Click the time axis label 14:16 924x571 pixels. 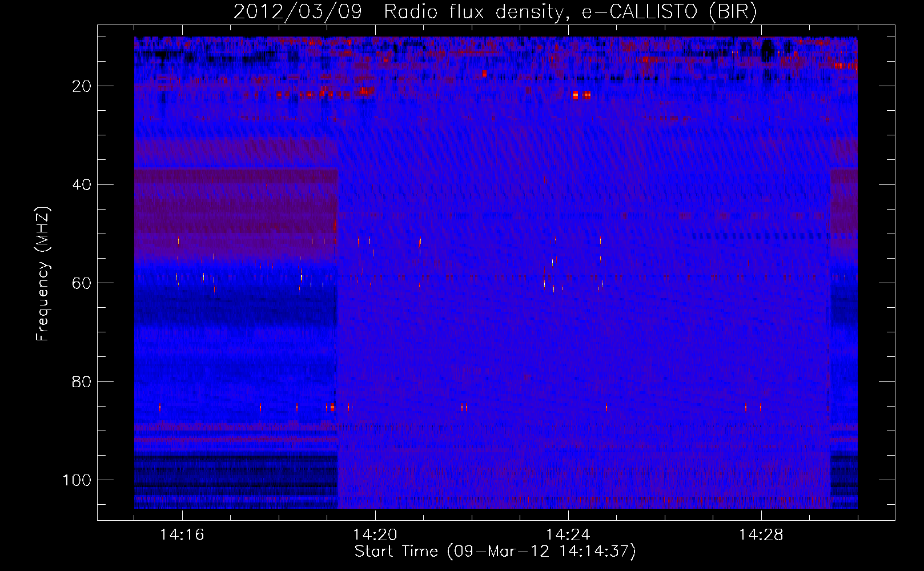[x=182, y=535]
